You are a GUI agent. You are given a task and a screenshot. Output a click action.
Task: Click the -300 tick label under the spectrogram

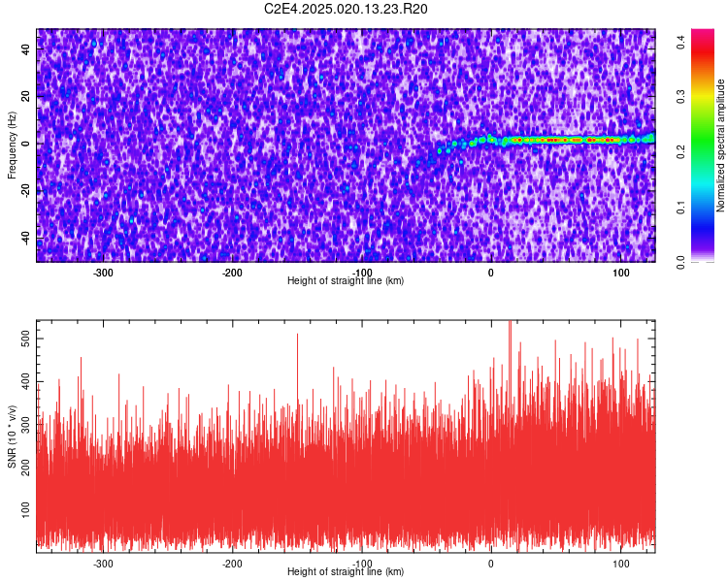103,273
